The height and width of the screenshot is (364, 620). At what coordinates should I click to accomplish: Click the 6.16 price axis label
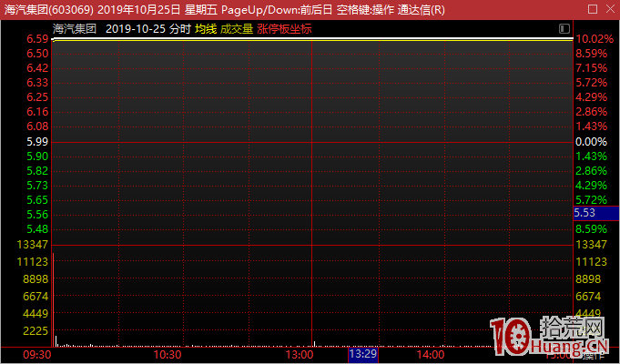click(x=37, y=112)
